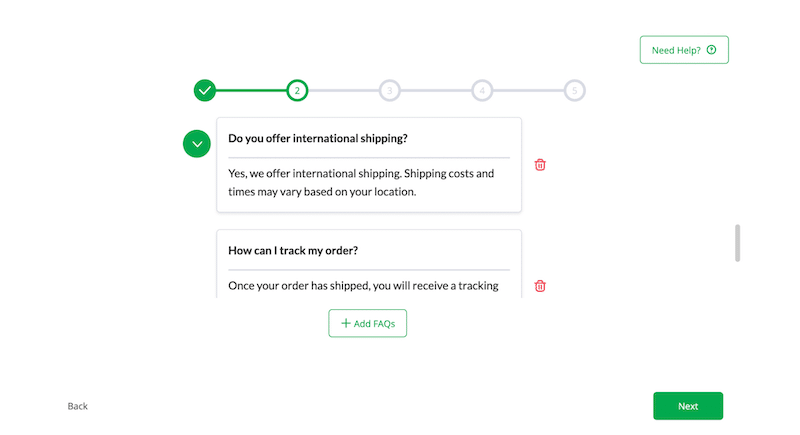
Task: Go to step 2 in progress stepper
Action: click(x=296, y=91)
